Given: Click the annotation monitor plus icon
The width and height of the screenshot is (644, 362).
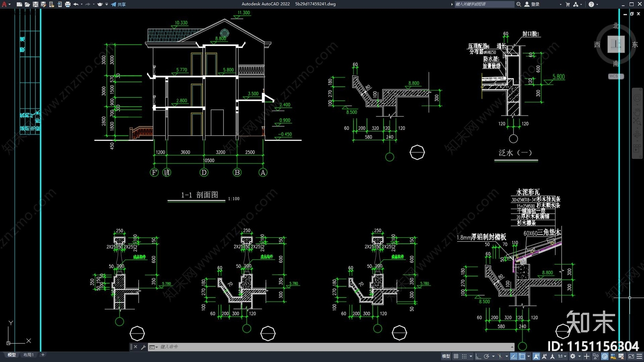Looking at the screenshot, I should (586, 356).
